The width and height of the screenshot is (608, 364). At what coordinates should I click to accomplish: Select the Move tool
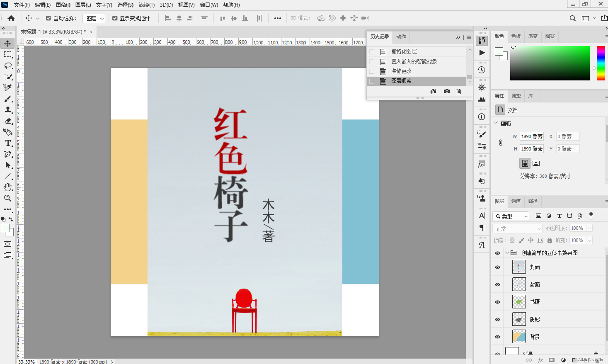[7, 44]
